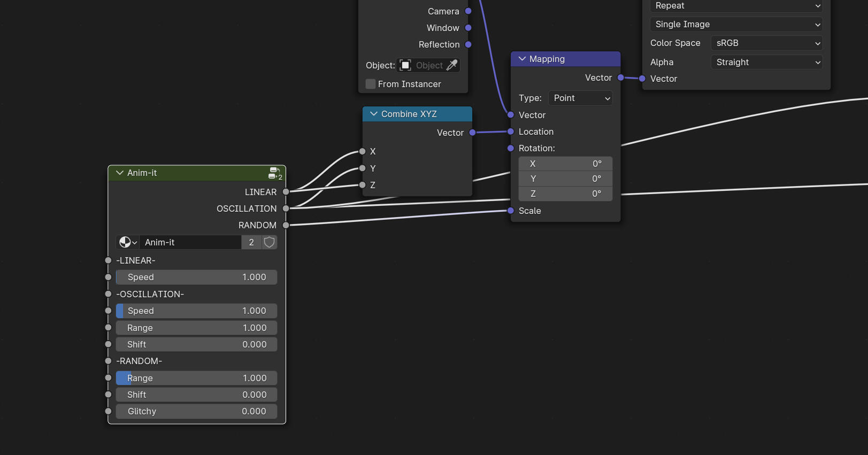
Task: Open the Single Image source dropdown
Action: click(736, 24)
